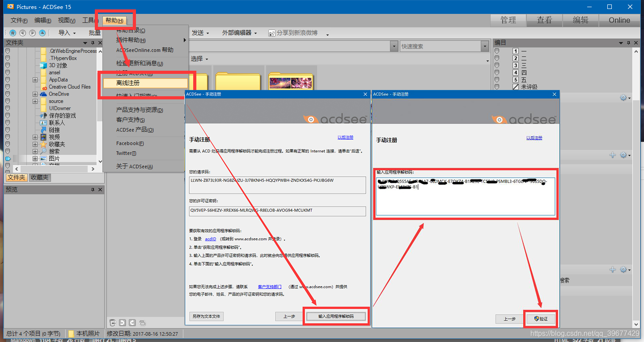Open the 导入 import dropdown
644x342 pixels.
point(67,33)
